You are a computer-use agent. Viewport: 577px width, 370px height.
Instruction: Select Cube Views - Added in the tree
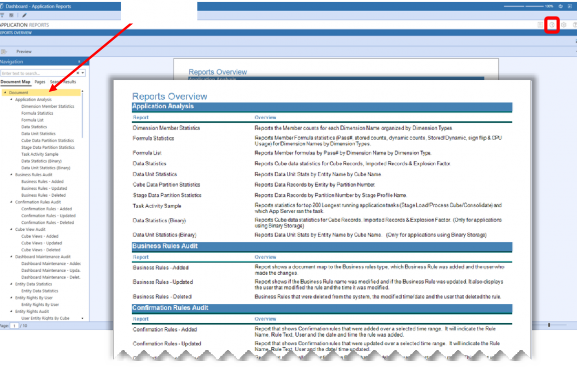(40, 236)
